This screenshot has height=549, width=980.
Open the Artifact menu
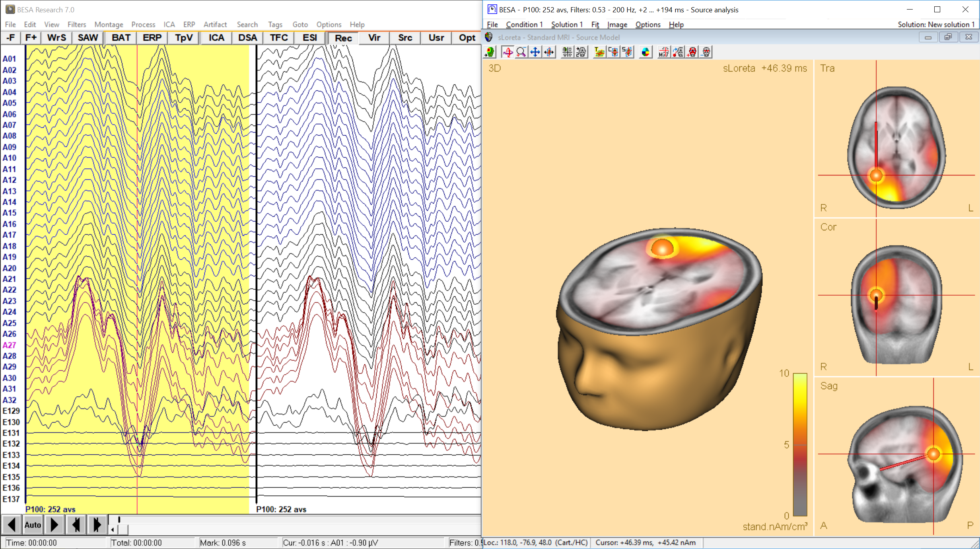pos(215,25)
